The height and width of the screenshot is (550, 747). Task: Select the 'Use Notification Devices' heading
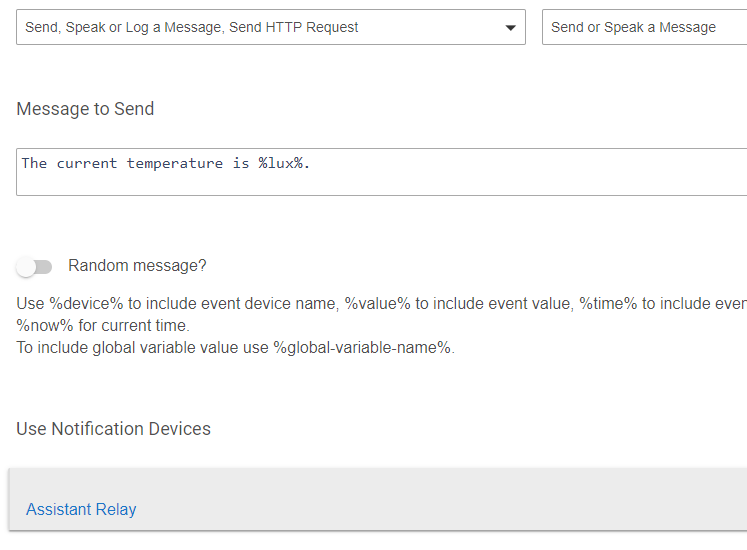point(113,428)
